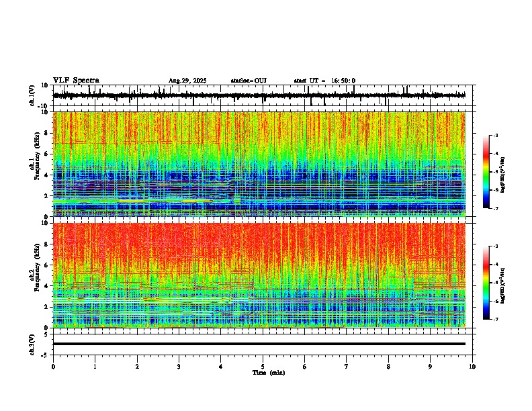This screenshot has height=411, width=532.
Task: Click the "-3" tick on ch.2 colorbar
Action: 495,246
